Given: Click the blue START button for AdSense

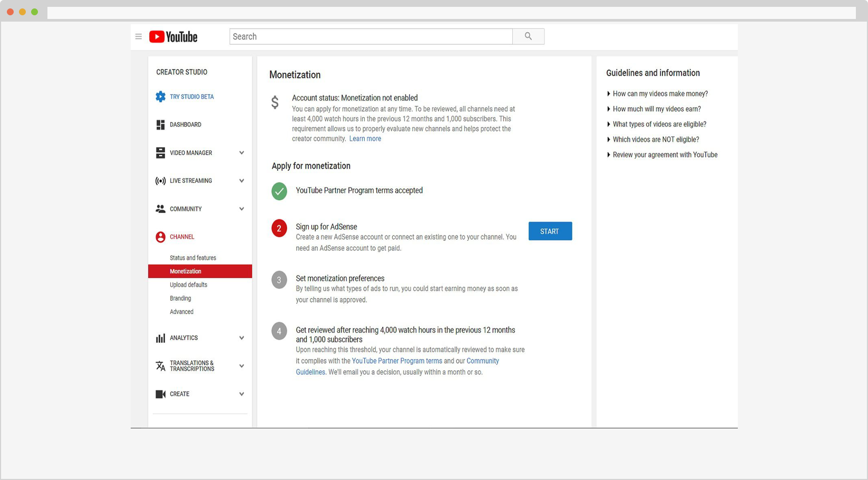Looking at the screenshot, I should pos(550,231).
